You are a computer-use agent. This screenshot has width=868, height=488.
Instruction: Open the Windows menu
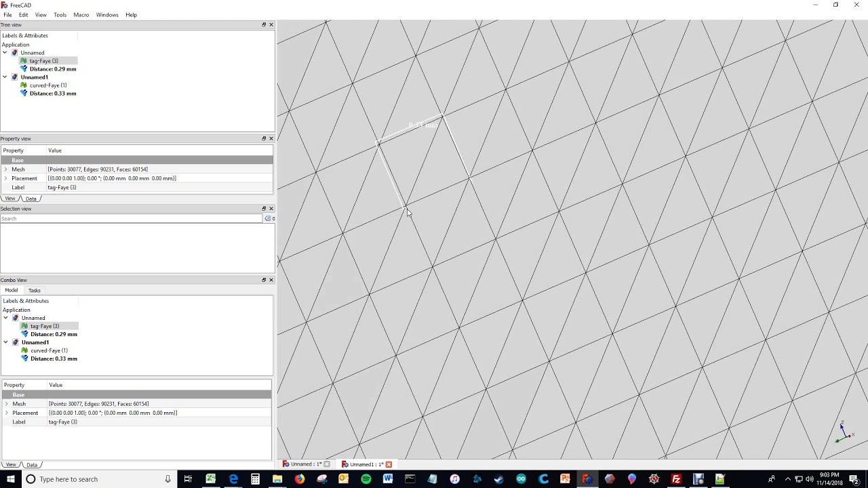(107, 15)
